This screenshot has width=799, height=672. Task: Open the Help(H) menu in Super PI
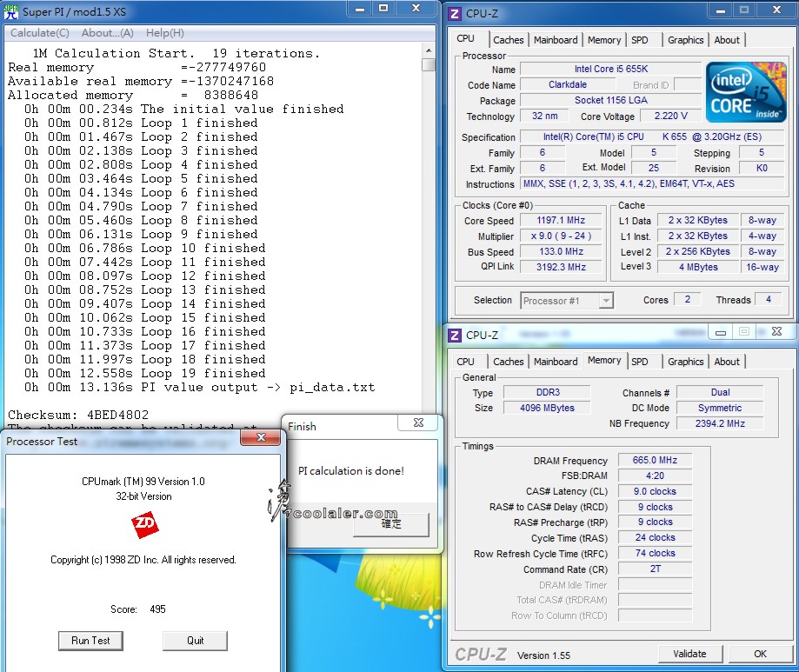pos(164,33)
